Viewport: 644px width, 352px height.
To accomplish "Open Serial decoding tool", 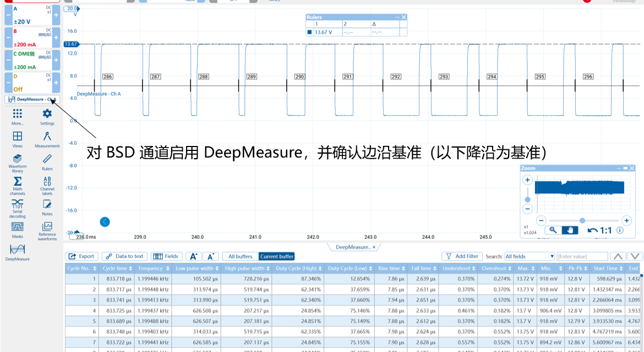I will (x=17, y=208).
